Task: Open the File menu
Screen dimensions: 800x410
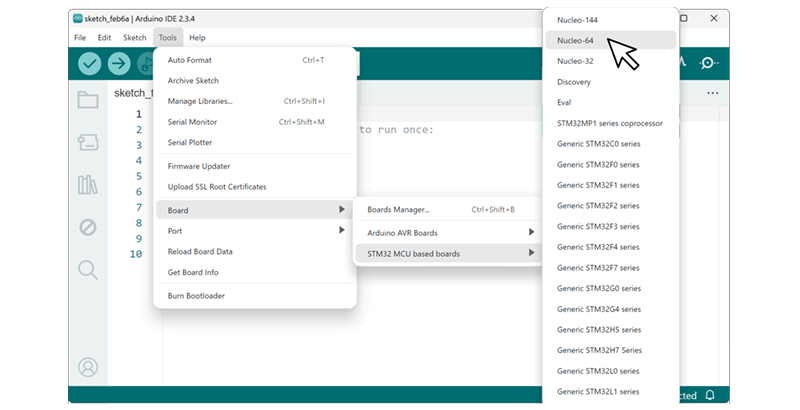Action: click(x=80, y=38)
